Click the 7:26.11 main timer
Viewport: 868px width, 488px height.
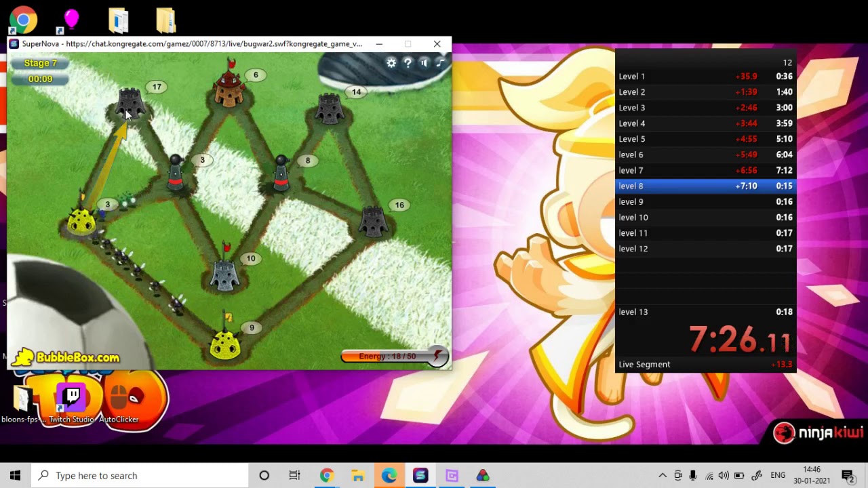[740, 339]
